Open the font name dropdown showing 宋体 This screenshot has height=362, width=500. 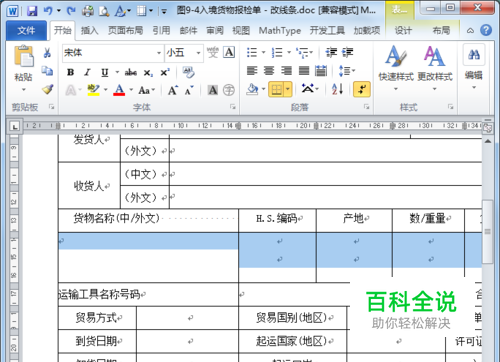coord(113,53)
